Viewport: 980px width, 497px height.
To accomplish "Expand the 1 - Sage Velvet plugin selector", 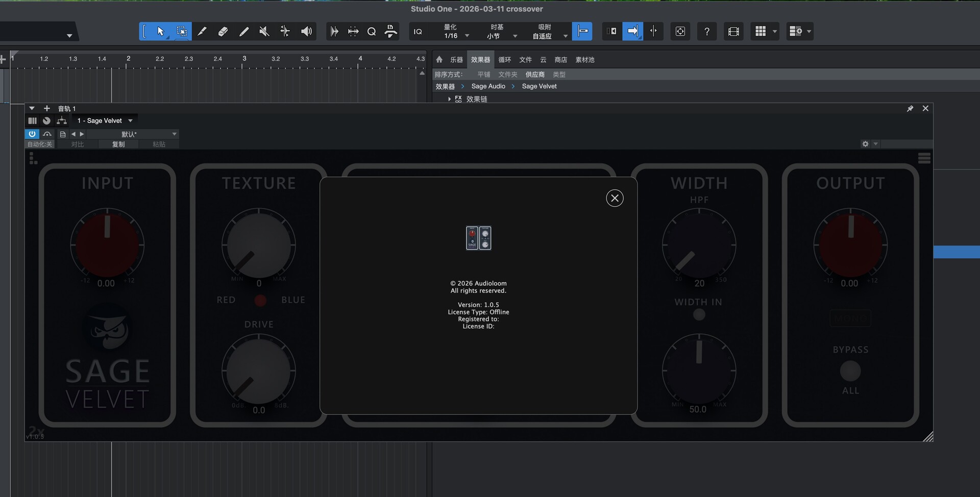I will point(105,121).
